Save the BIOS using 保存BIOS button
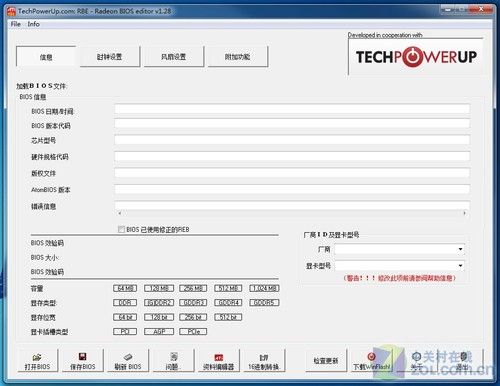500x386 pixels. [82, 361]
